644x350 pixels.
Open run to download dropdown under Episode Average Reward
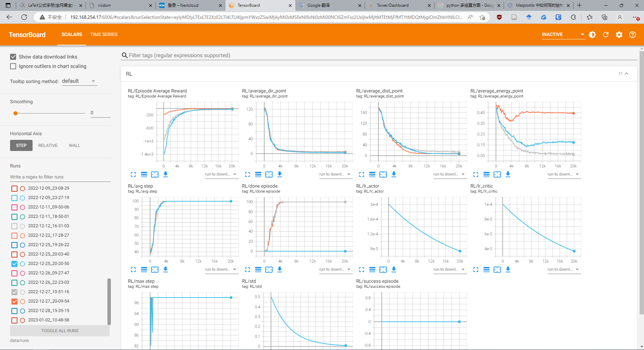(221, 174)
